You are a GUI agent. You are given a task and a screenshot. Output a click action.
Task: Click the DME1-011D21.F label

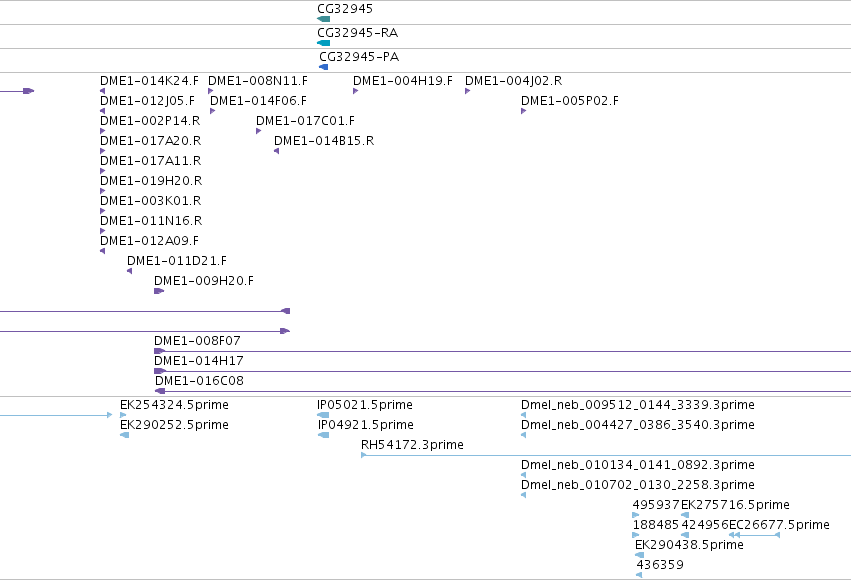177,261
